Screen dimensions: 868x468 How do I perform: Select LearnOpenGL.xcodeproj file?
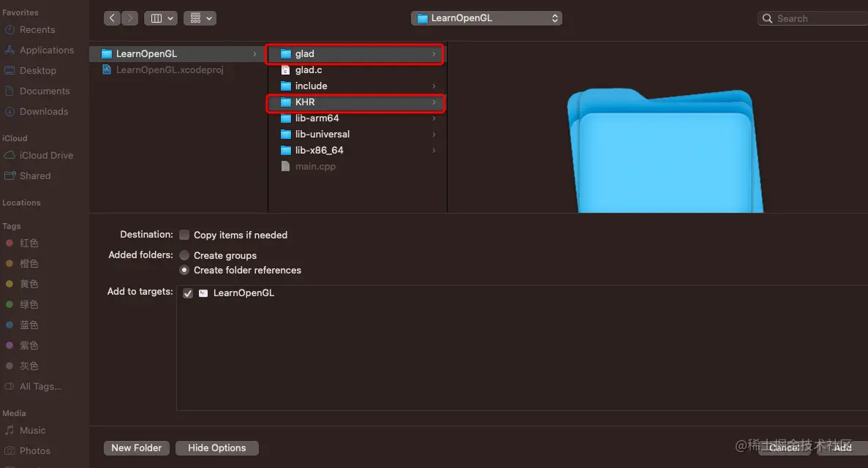pyautogui.click(x=178, y=69)
